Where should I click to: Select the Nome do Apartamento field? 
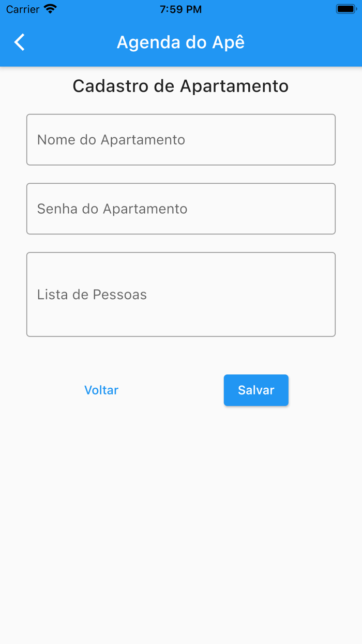[x=181, y=139]
